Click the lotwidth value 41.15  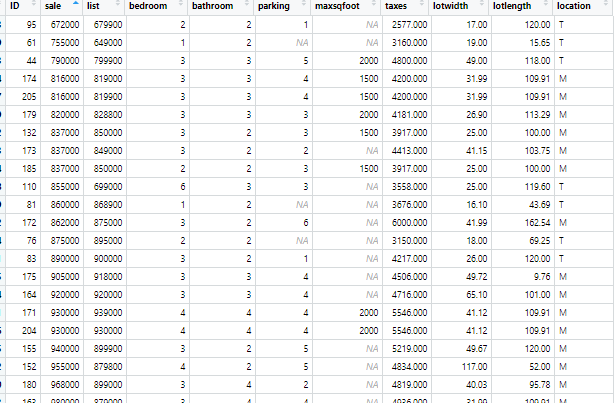[477, 151]
